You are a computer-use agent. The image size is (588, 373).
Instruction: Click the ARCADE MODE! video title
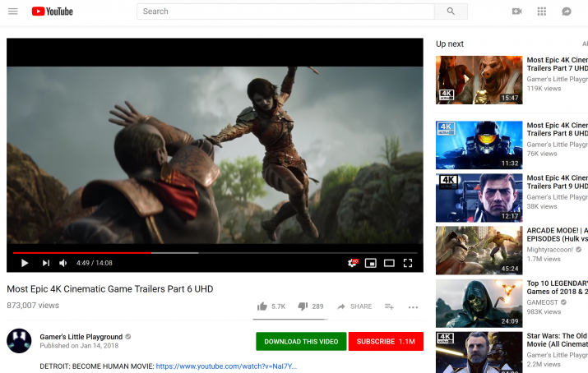[x=557, y=234]
